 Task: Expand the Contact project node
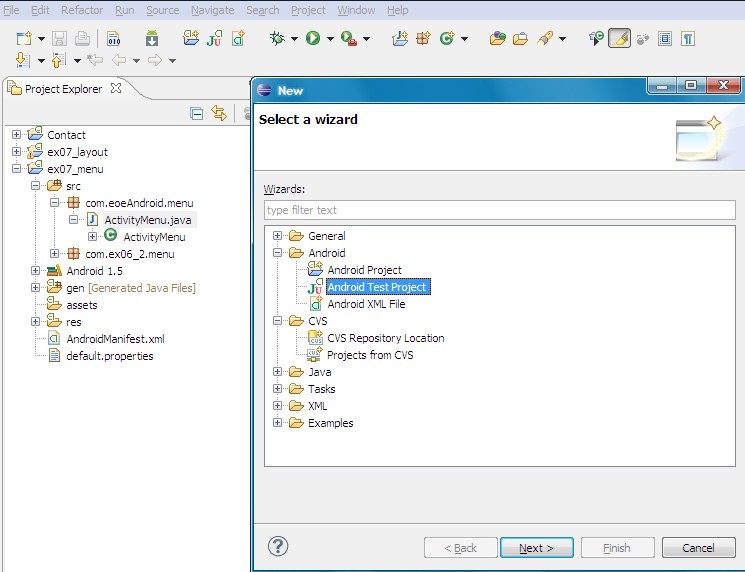click(x=17, y=135)
